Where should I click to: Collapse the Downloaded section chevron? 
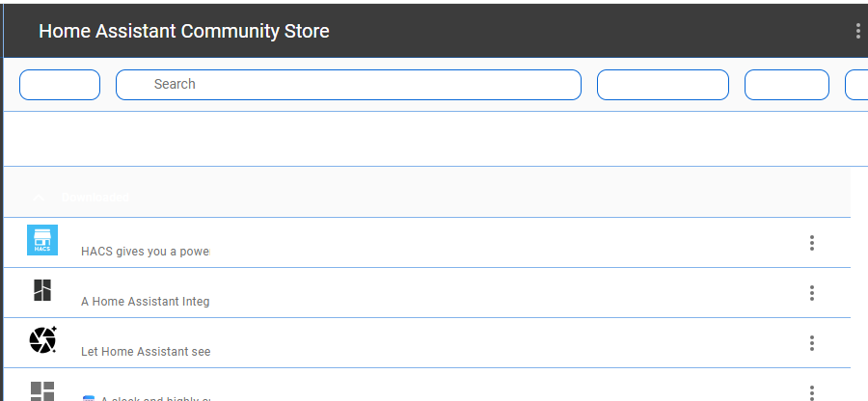point(39,198)
